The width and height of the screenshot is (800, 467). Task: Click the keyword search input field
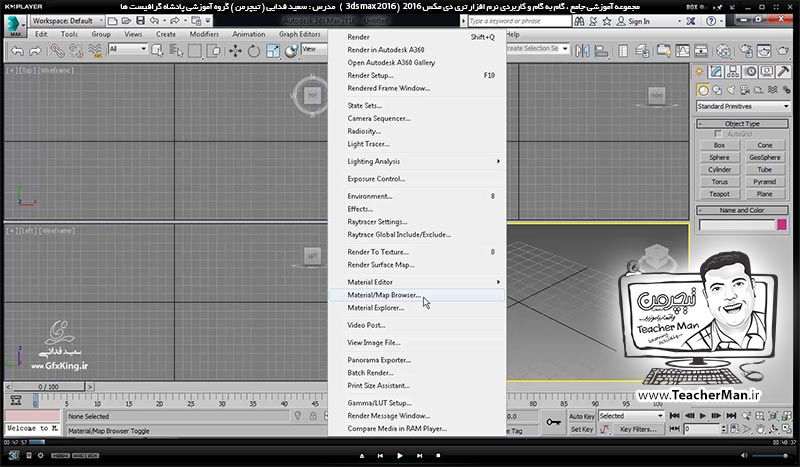(x=520, y=21)
